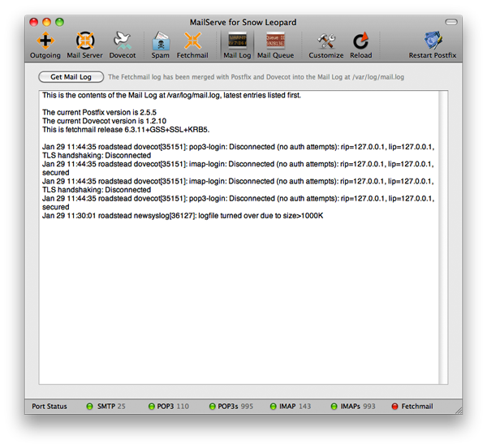Select the Fetchmail toolbar icon
The height and width of the screenshot is (448, 487).
[193, 45]
